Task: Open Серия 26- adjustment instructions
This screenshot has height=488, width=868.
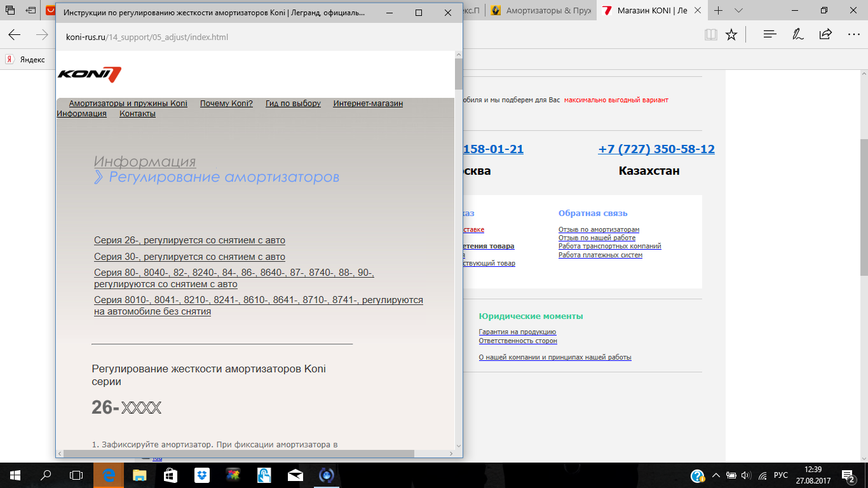Action: [x=189, y=240]
